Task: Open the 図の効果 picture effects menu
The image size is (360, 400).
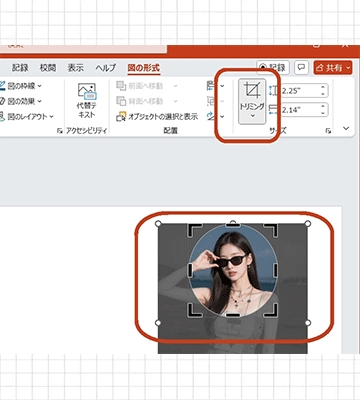Action: tap(21, 101)
